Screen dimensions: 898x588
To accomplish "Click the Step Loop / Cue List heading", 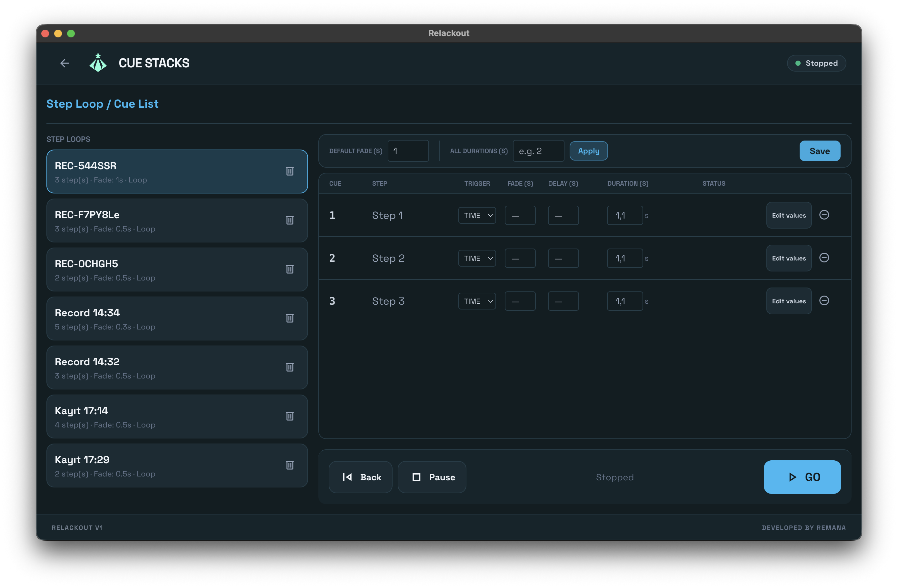I will 102,104.
